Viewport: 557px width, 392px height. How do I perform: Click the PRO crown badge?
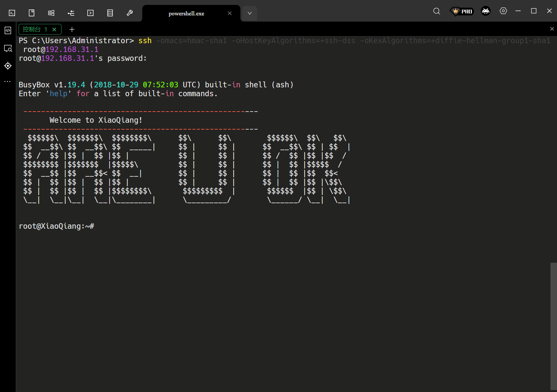point(462,11)
